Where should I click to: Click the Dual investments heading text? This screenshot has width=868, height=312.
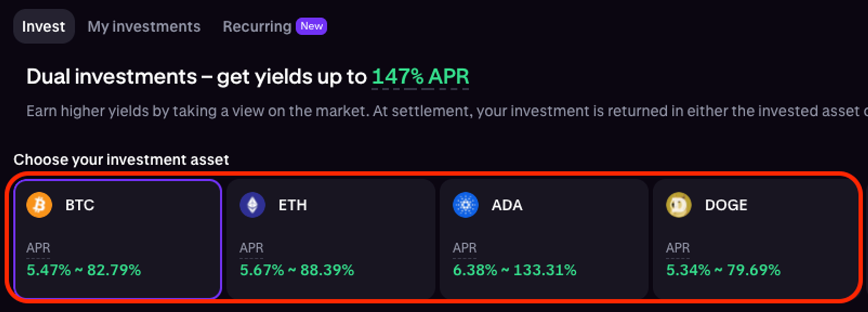(248, 77)
